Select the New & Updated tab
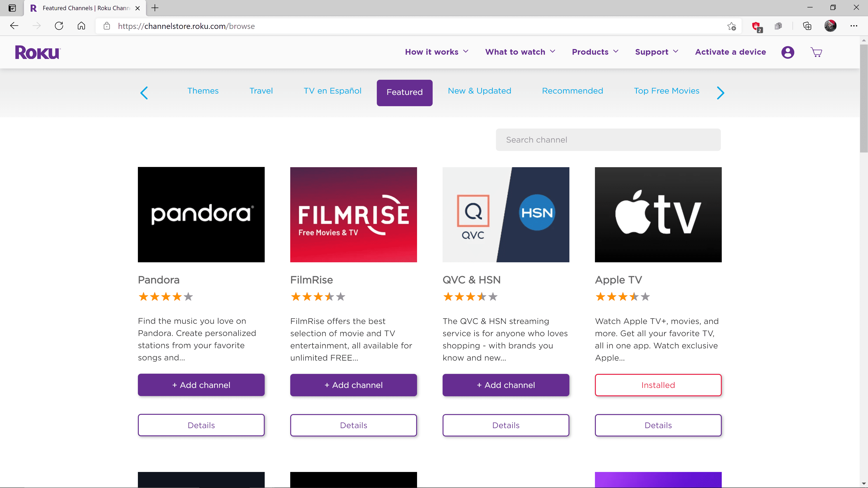Viewport: 868px width, 488px height. click(x=479, y=91)
